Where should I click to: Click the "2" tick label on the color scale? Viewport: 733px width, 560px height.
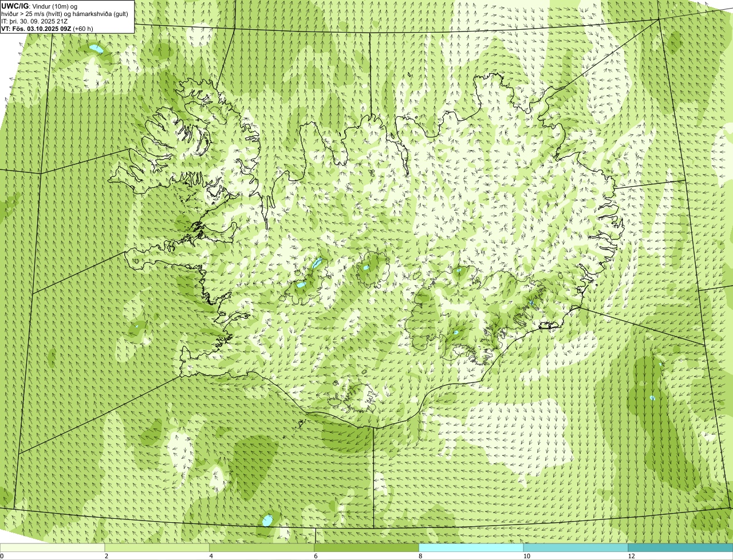[107, 556]
